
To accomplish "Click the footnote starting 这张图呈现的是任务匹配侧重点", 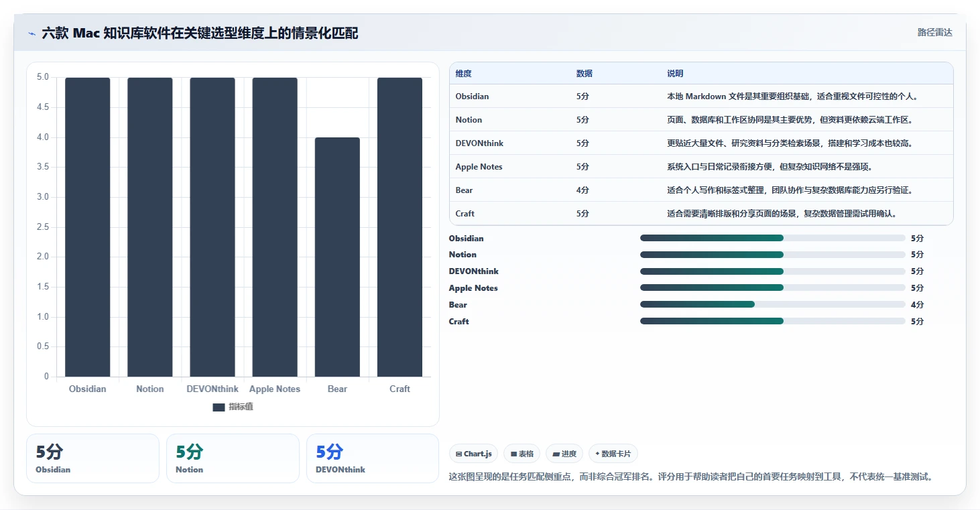I will pos(691,477).
